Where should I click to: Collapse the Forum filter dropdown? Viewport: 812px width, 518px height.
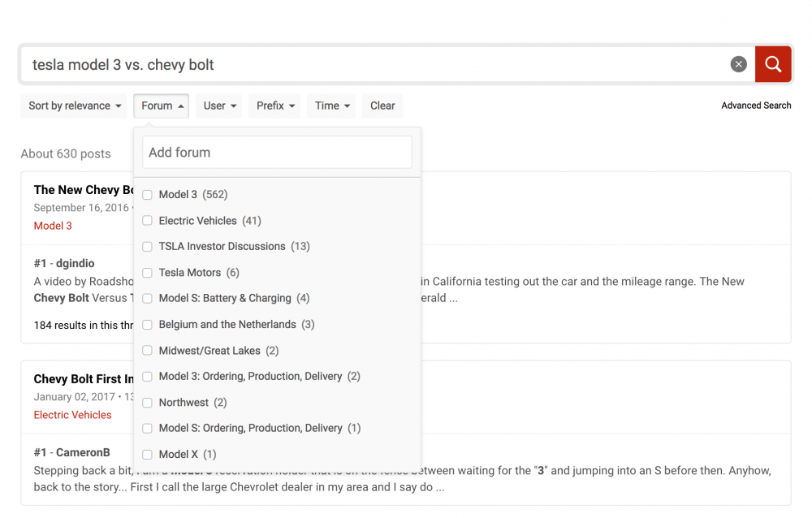[161, 106]
